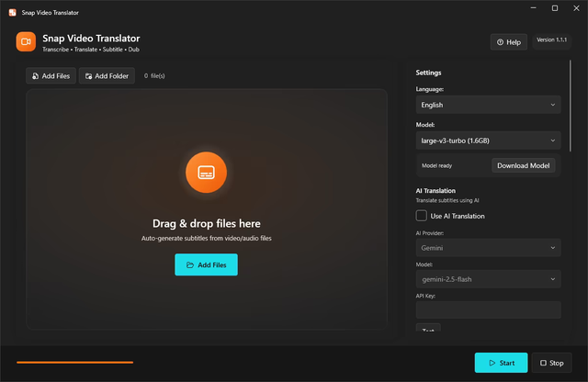The image size is (588, 382).
Task: Start processing with the Start button
Action: 501,363
